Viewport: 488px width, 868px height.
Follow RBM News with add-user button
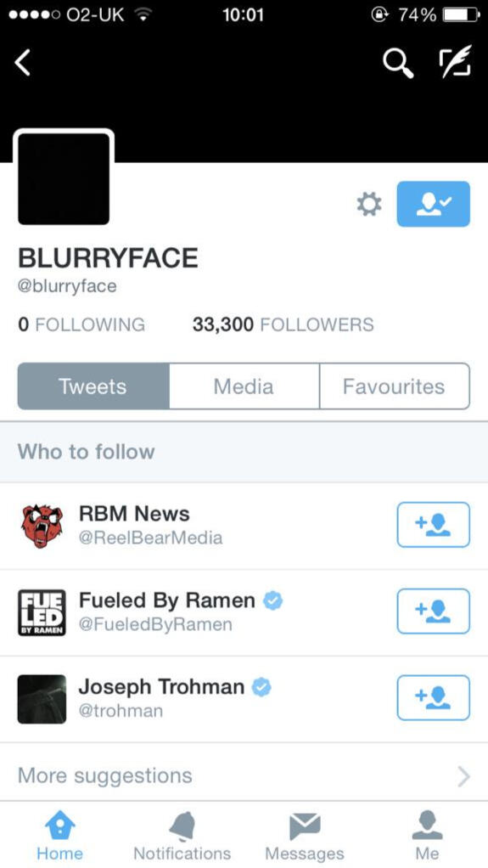433,524
